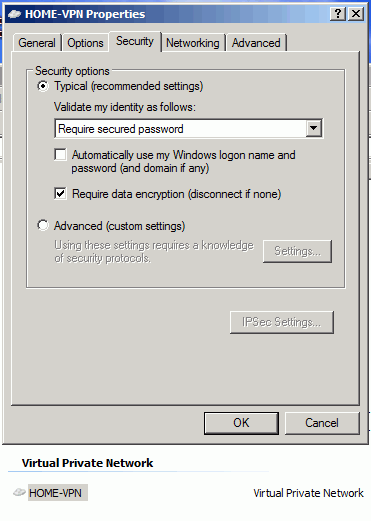
Task: Uncheck Require data encryption checkbox
Action: pos(60,194)
